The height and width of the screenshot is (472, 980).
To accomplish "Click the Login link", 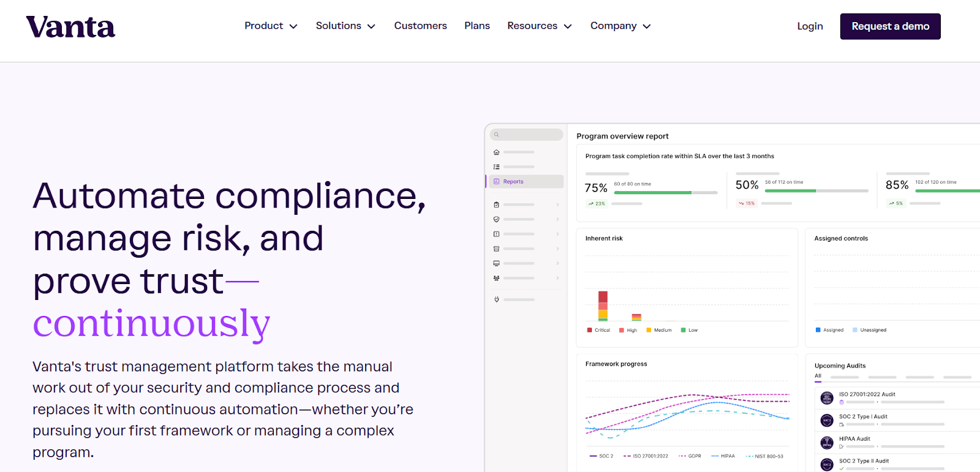I will (810, 26).
